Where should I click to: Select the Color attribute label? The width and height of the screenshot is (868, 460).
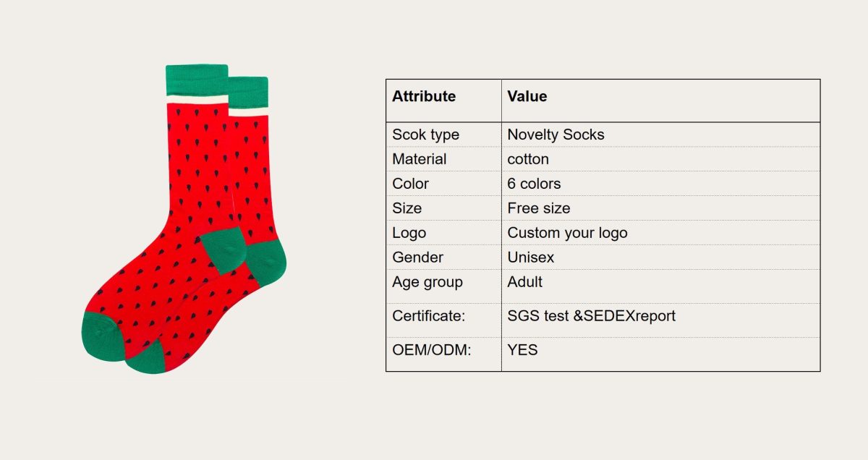pyautogui.click(x=410, y=184)
